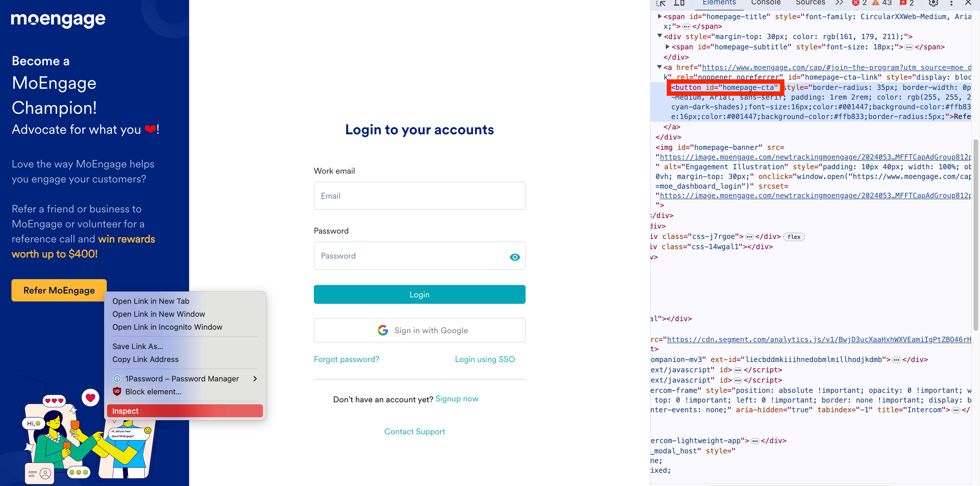Click the 1Password icon in context menu
The height and width of the screenshot is (486, 980).
coord(117,378)
